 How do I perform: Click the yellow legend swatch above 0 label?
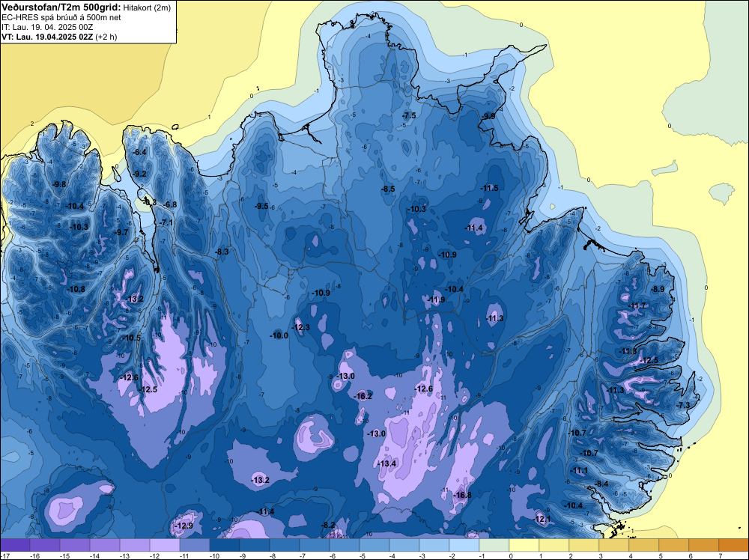(x=524, y=545)
